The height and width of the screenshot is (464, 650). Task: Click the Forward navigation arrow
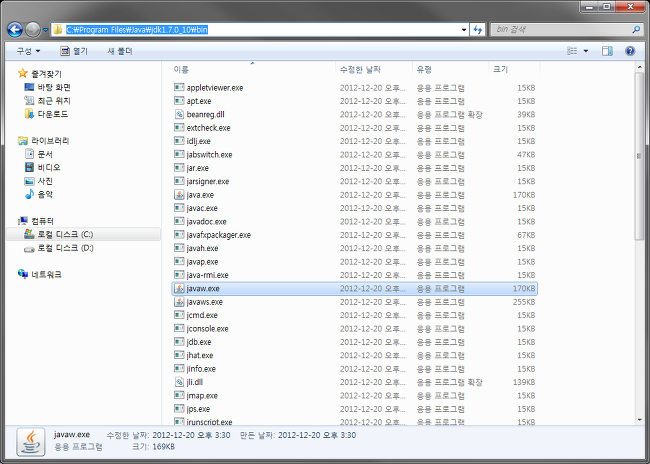[x=33, y=29]
